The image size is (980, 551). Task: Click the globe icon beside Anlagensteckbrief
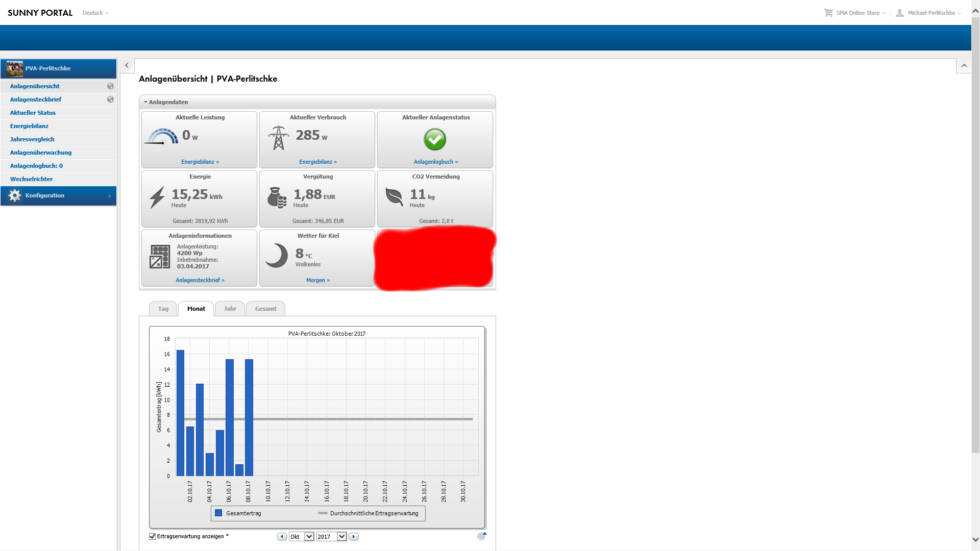point(110,99)
